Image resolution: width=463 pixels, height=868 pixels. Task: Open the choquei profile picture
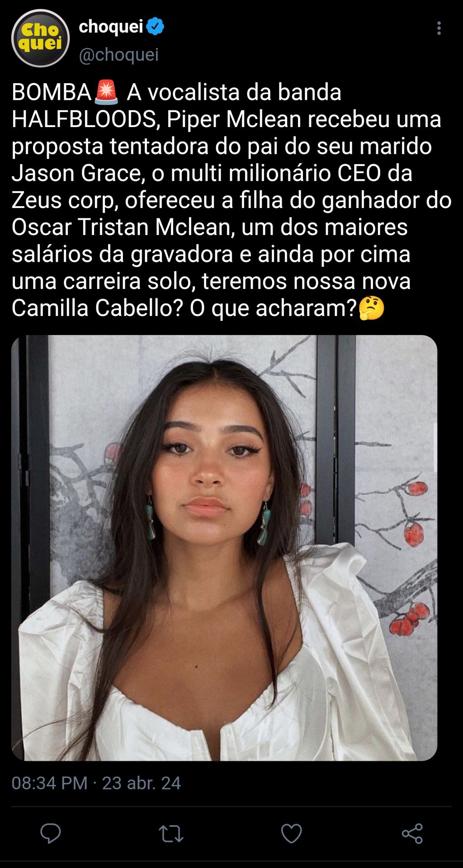[x=40, y=38]
